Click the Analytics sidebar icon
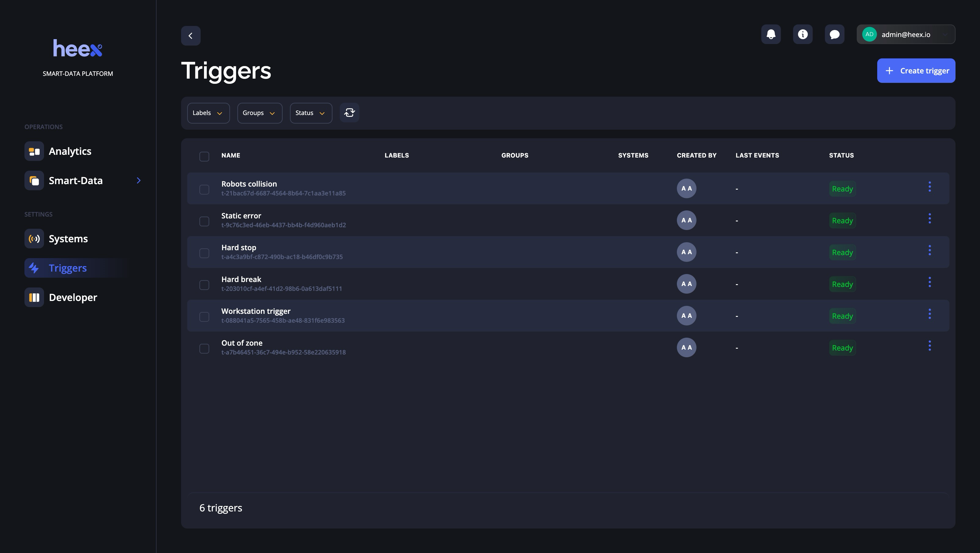The image size is (980, 553). click(34, 151)
